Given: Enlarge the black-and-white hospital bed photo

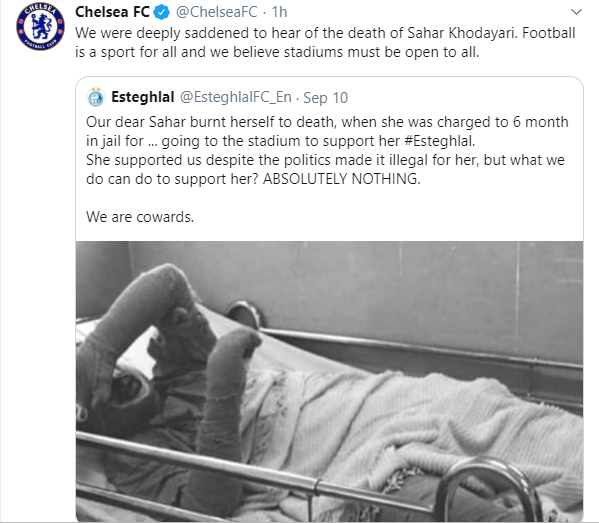Looking at the screenshot, I should tap(329, 381).
